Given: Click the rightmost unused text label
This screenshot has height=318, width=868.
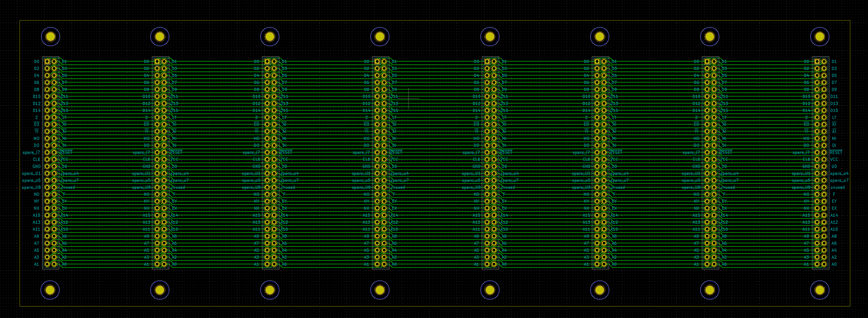Looking at the screenshot, I should (x=837, y=187).
